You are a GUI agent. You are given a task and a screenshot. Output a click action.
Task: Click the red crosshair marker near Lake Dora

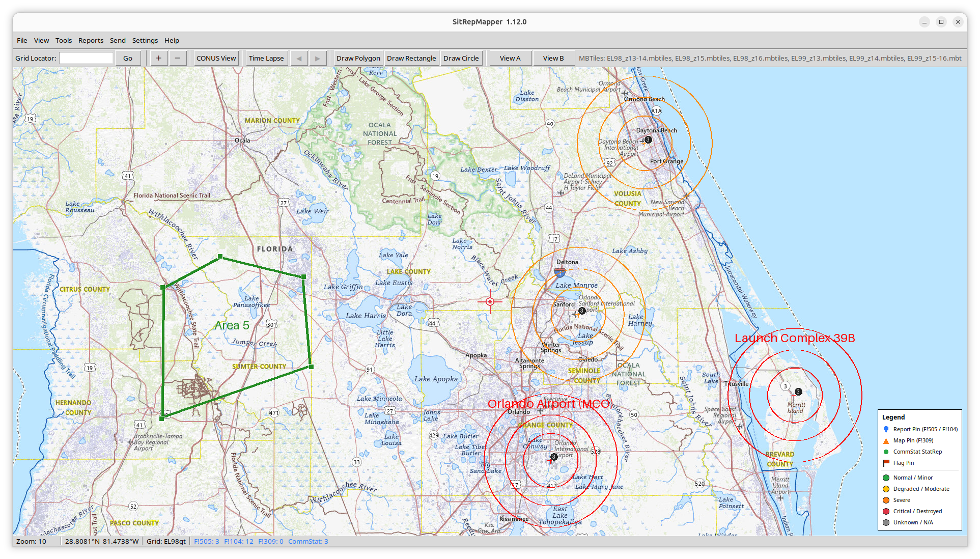490,301
